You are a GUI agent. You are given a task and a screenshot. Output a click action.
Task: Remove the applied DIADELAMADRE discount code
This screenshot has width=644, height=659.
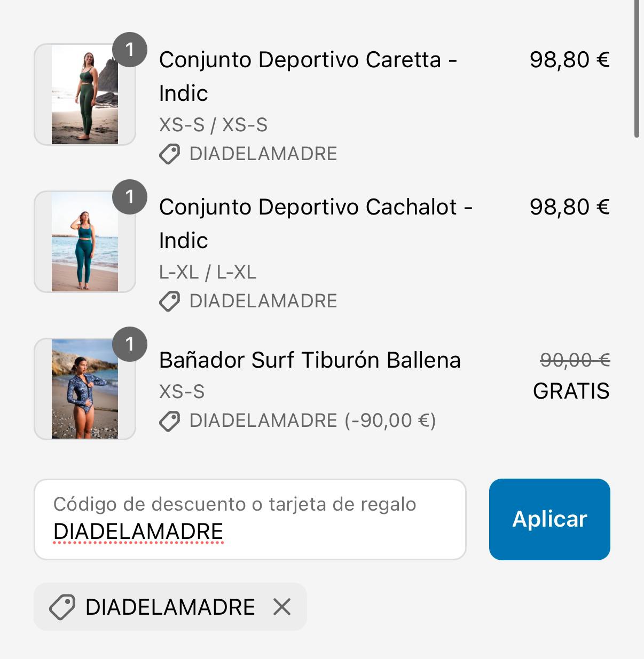282,607
